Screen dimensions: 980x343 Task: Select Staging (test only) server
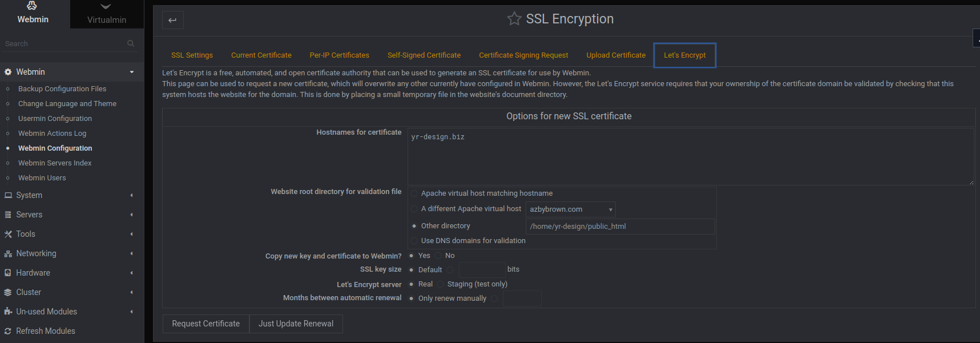coord(441,284)
